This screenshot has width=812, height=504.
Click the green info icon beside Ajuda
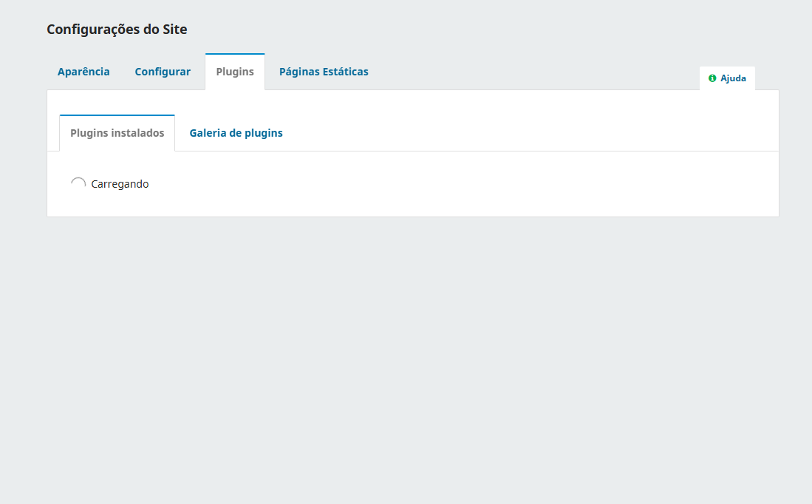pos(712,78)
